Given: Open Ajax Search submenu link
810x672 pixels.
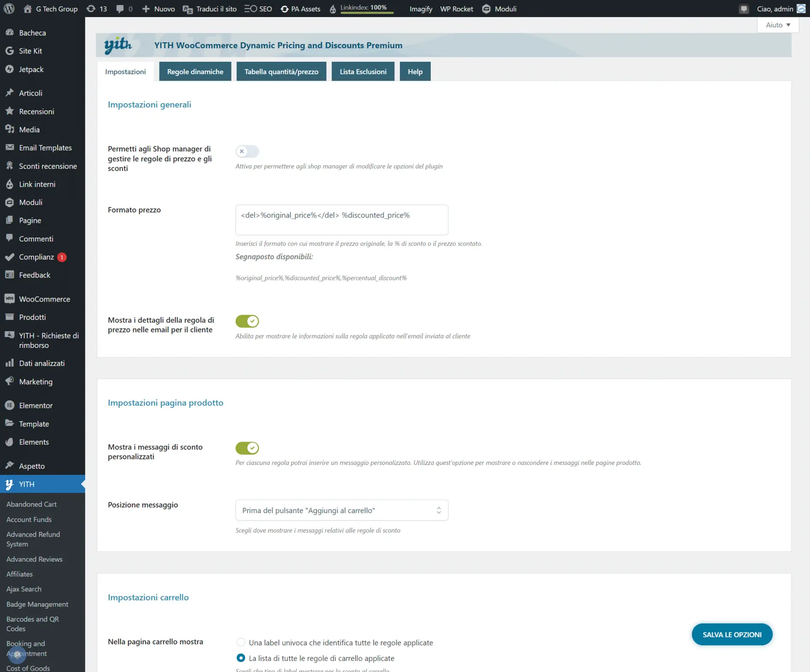Looking at the screenshot, I should click(x=24, y=589).
